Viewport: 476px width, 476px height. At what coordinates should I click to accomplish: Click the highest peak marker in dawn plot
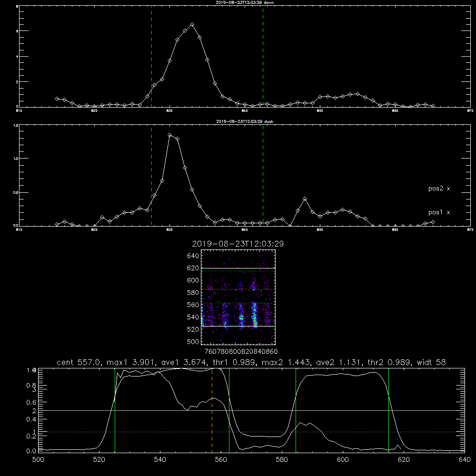pos(192,25)
